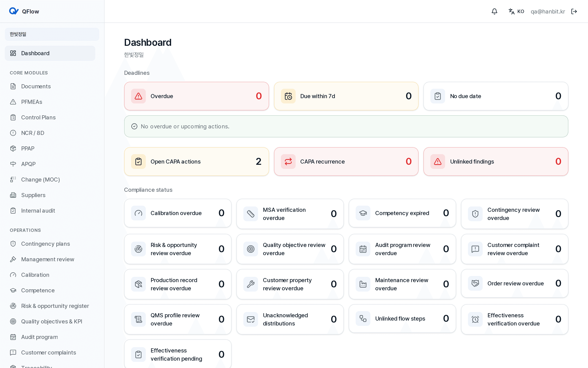The height and width of the screenshot is (368, 588).
Task: Click the Unlinked flow steps icon
Action: click(x=363, y=319)
